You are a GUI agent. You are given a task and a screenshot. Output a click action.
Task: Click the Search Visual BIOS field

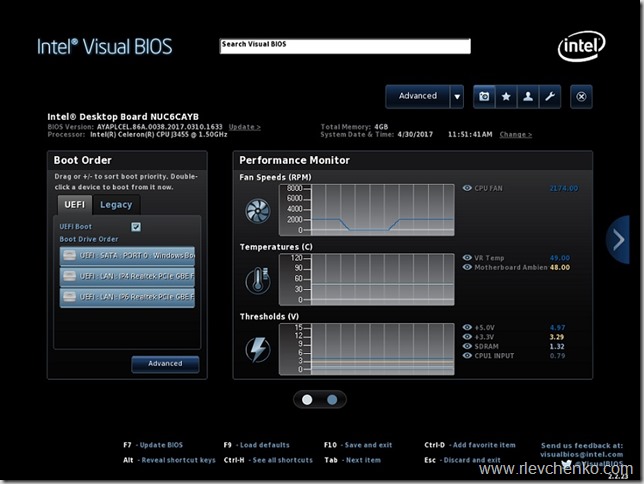pos(345,46)
